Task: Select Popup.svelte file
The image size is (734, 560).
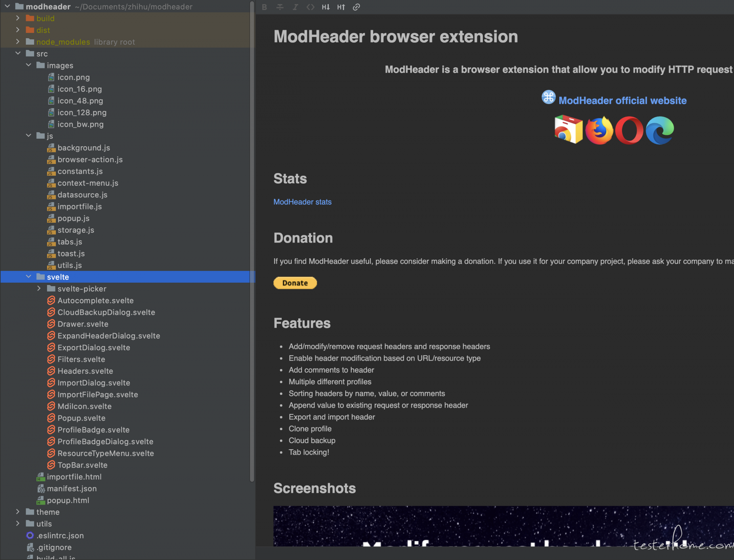Action: [76, 418]
